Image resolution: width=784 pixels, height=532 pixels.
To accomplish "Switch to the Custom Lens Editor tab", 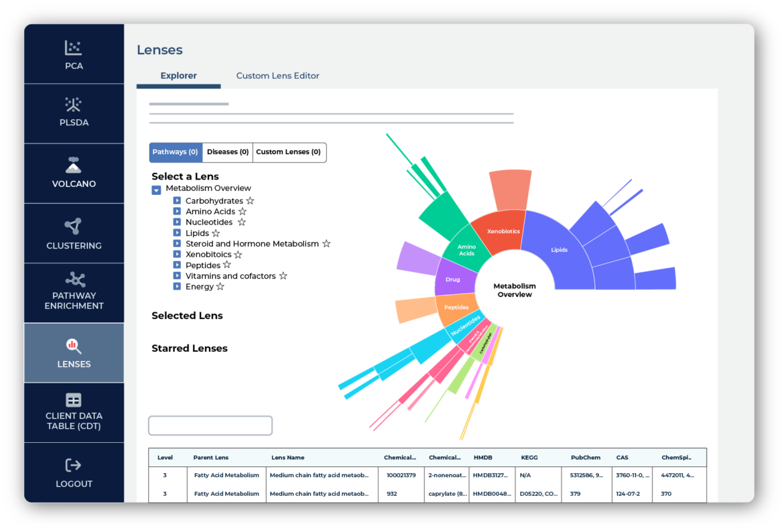I will click(277, 76).
